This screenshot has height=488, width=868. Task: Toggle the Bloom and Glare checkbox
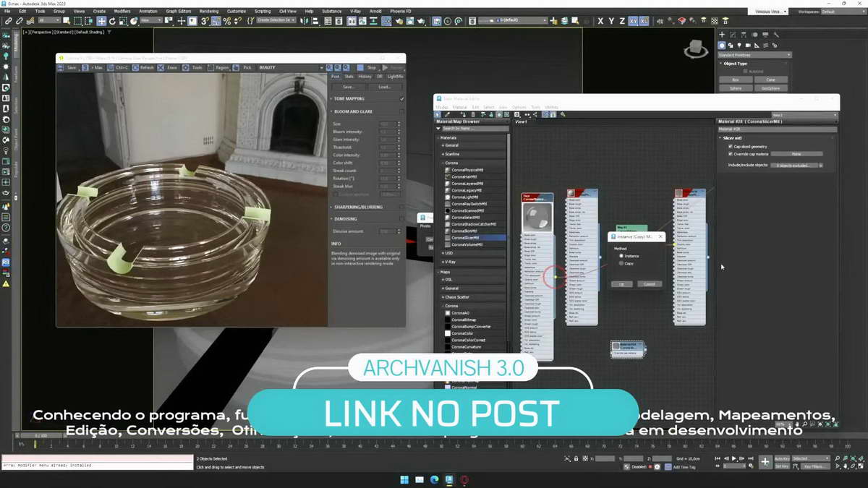pyautogui.click(x=402, y=112)
